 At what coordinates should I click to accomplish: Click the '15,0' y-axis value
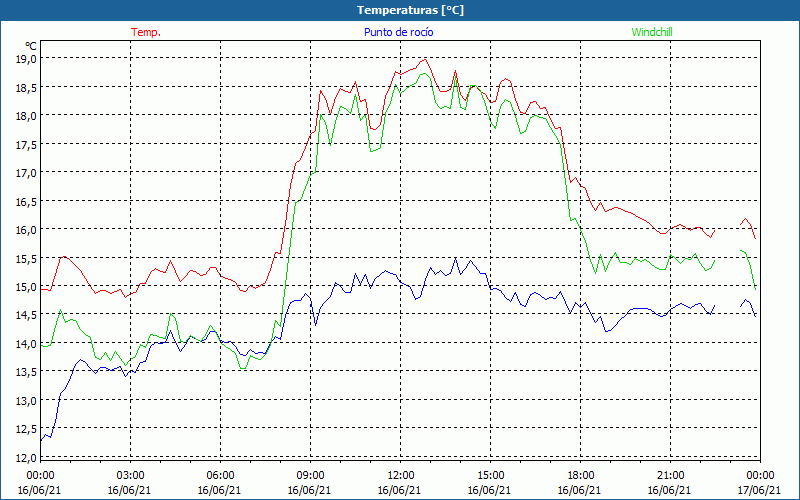point(26,286)
